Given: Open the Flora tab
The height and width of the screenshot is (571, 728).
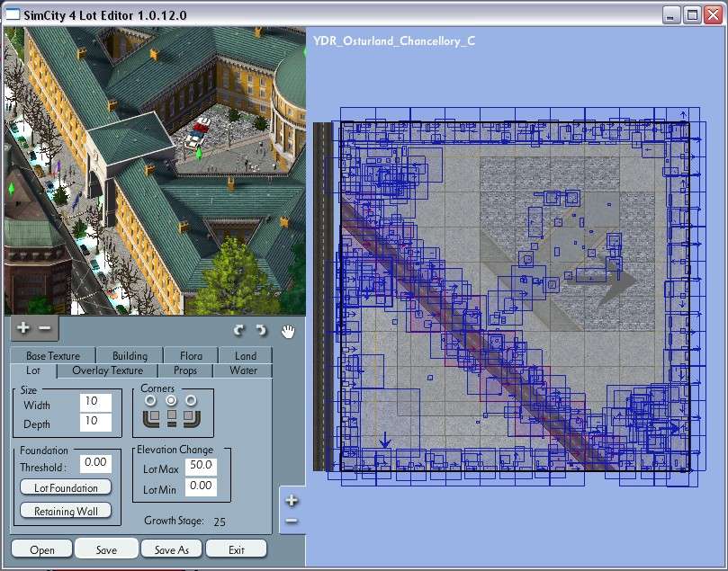Looking at the screenshot, I should (x=191, y=356).
